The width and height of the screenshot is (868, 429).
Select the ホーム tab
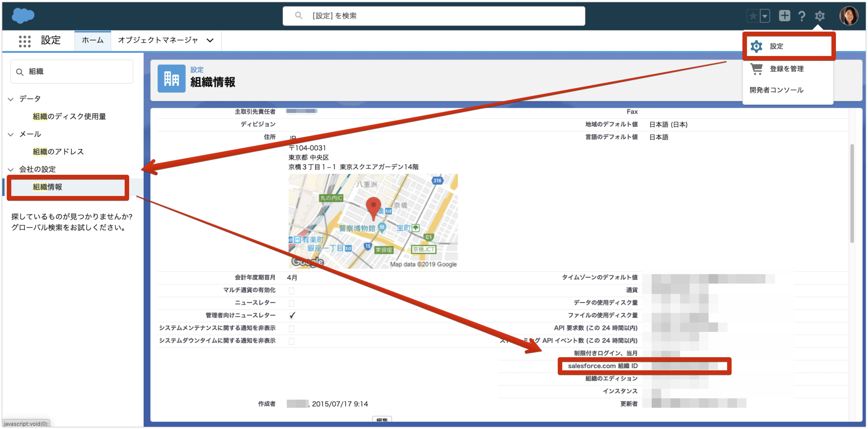93,40
